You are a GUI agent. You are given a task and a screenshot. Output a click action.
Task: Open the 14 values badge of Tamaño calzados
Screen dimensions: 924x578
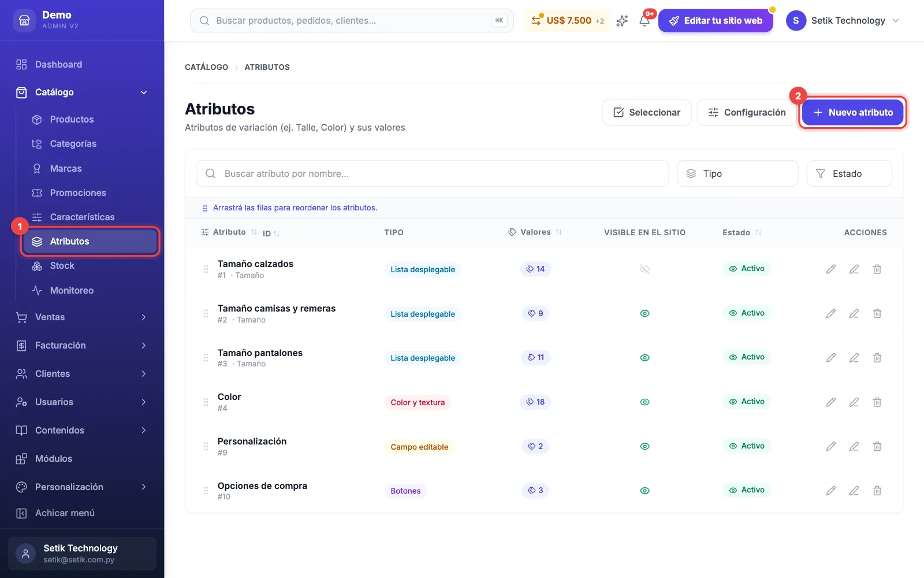535,269
